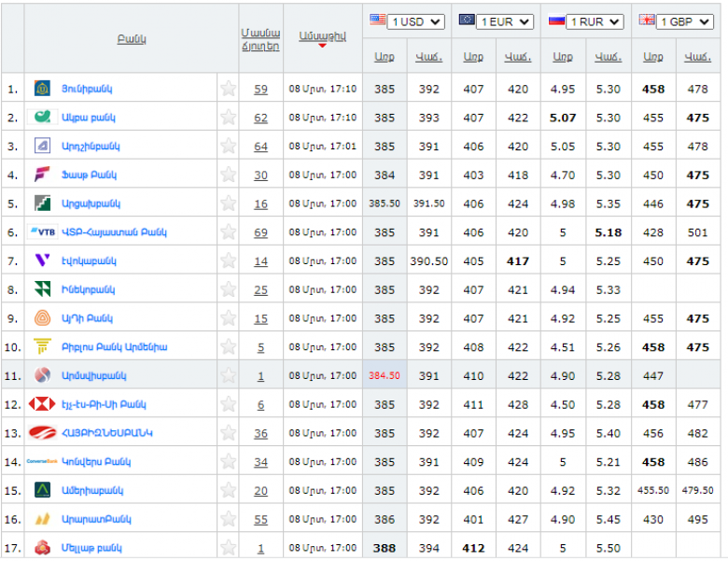Screen dimensions: 728x561
Task: Click the Ամերիաբանկ green logo icon
Action: coord(42,490)
